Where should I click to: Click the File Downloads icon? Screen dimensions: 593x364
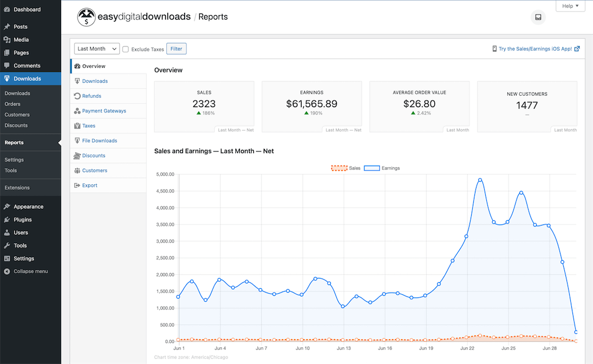click(x=77, y=141)
